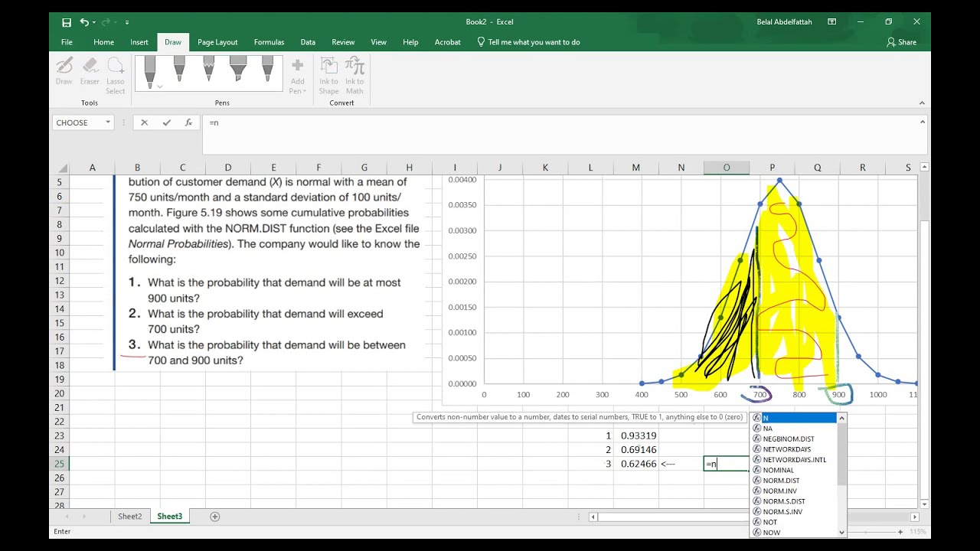Choose the Lasso Select tool
Viewport: 980px width, 551px height.
tap(115, 76)
